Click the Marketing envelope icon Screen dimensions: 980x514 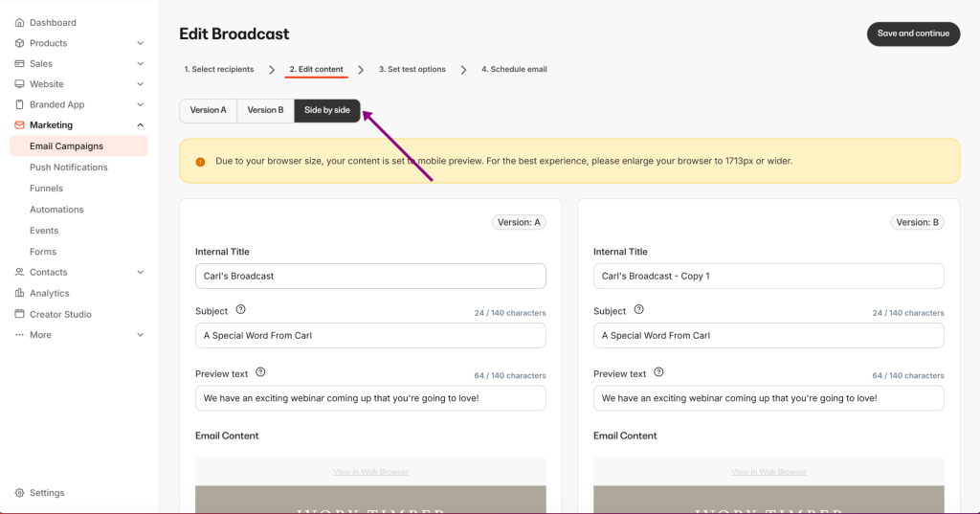point(19,125)
